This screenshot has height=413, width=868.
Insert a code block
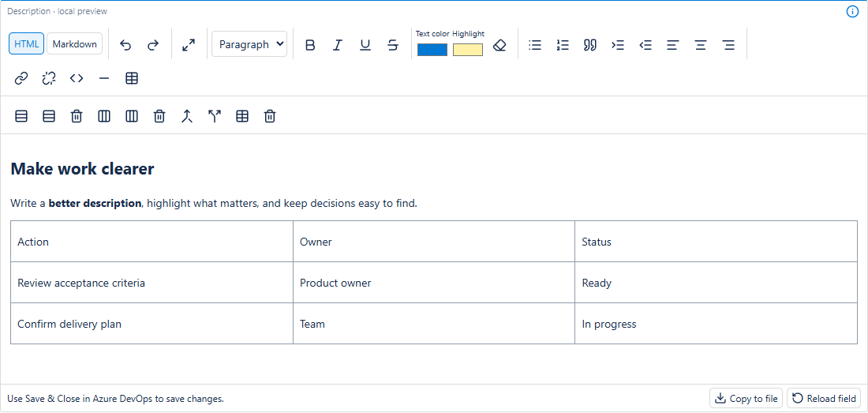(x=77, y=79)
